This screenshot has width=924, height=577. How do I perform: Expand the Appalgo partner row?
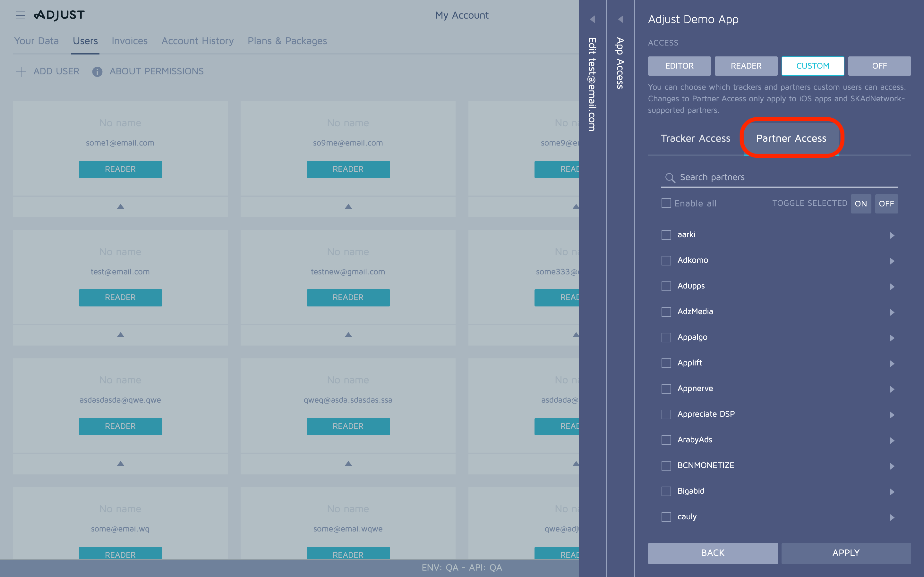tap(892, 338)
